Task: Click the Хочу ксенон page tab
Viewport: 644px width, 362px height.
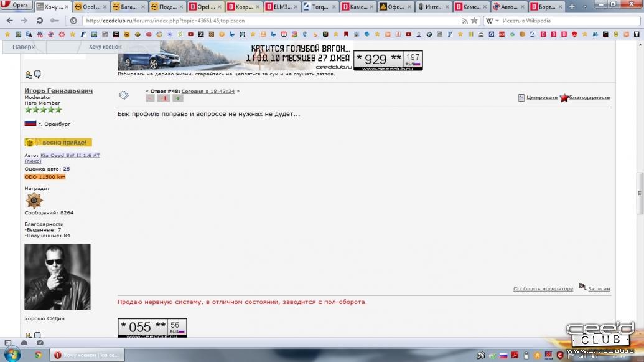Action: tap(105, 47)
